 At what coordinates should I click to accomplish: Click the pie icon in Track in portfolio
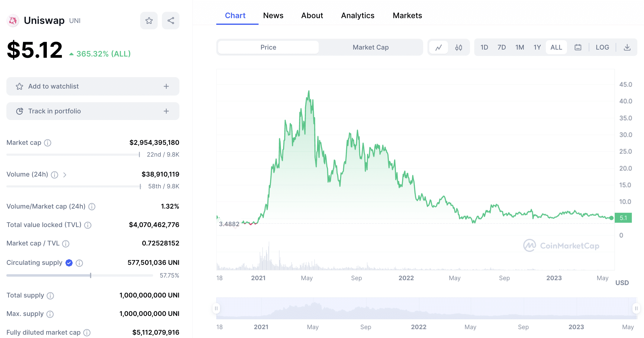(x=20, y=111)
